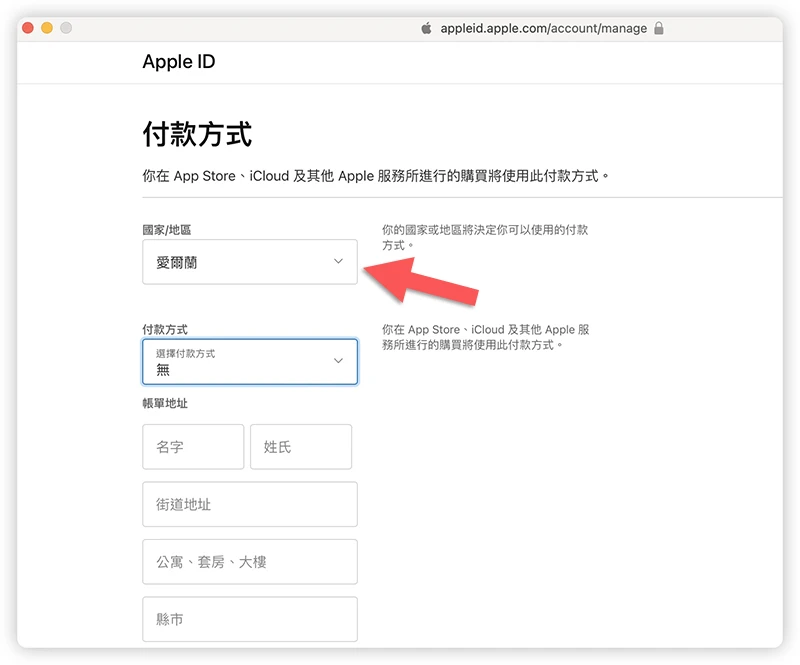Click the red close window control
Screen dimensions: 800x665
coord(25,29)
